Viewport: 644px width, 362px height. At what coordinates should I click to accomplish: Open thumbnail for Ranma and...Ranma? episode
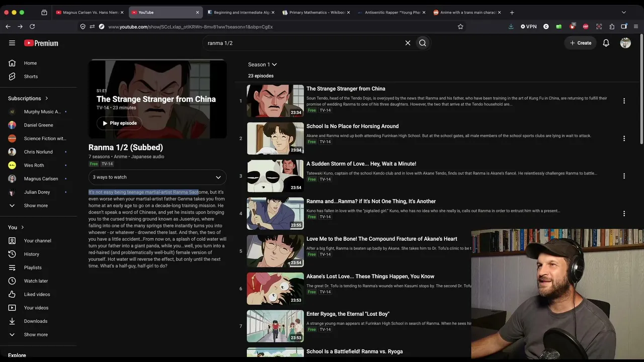pos(275,214)
